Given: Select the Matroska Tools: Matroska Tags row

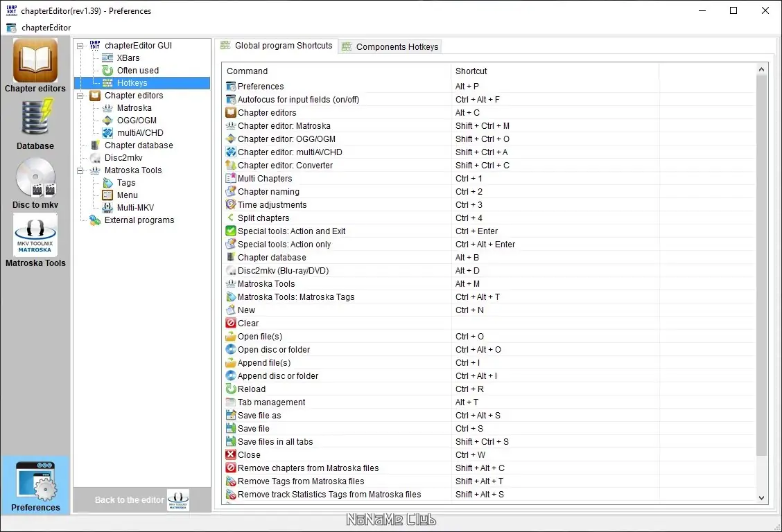Looking at the screenshot, I should click(x=489, y=297).
